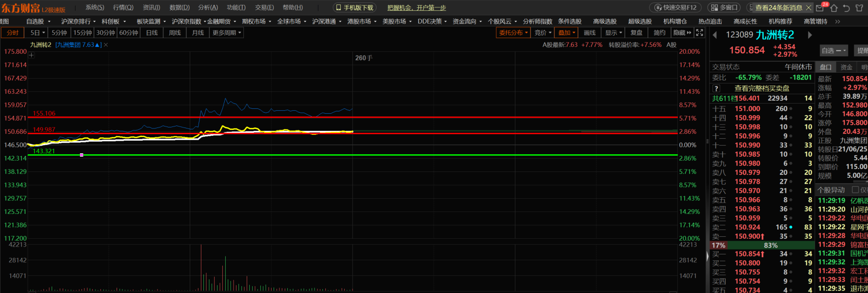Open 自选 watchlist dropdown on quote panel
This screenshot has width=868, height=293.
point(834,50)
